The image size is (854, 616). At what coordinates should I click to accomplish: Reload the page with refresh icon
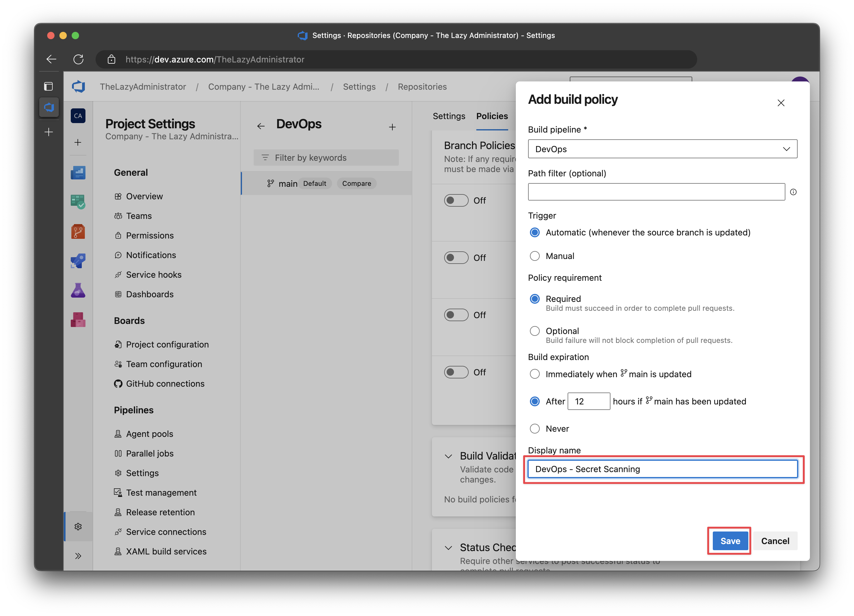78,59
